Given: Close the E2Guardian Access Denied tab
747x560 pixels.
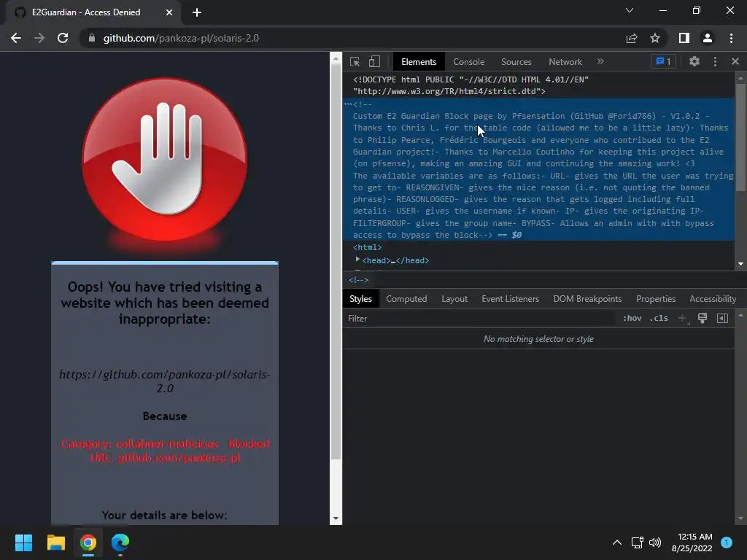Looking at the screenshot, I should point(169,12).
